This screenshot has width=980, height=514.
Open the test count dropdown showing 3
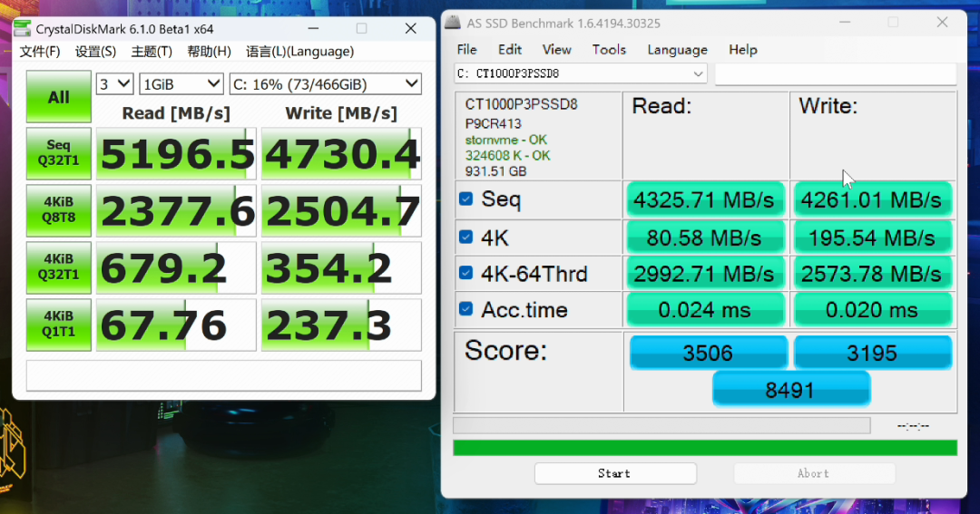tap(114, 83)
